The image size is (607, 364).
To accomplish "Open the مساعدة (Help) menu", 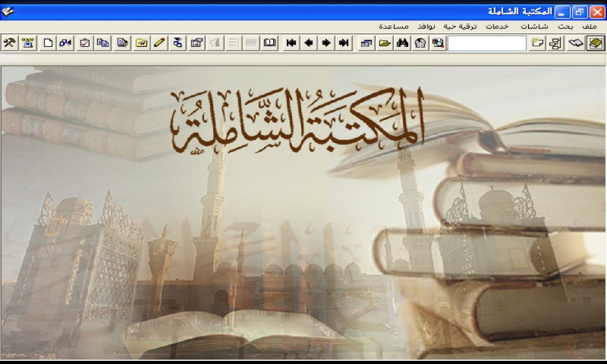I will pos(394,26).
